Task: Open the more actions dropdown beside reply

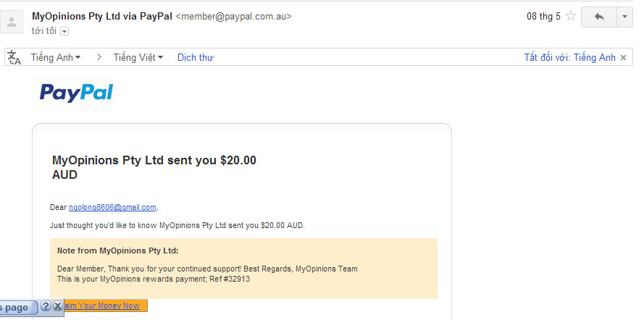Action: [624, 17]
